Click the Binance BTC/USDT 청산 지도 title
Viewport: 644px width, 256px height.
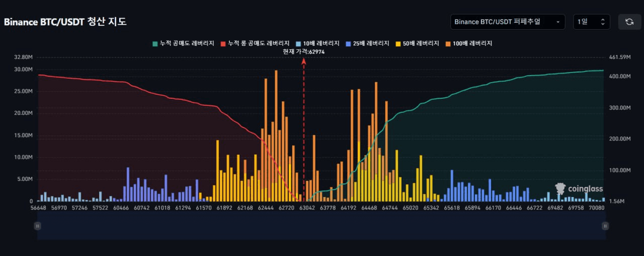point(65,22)
